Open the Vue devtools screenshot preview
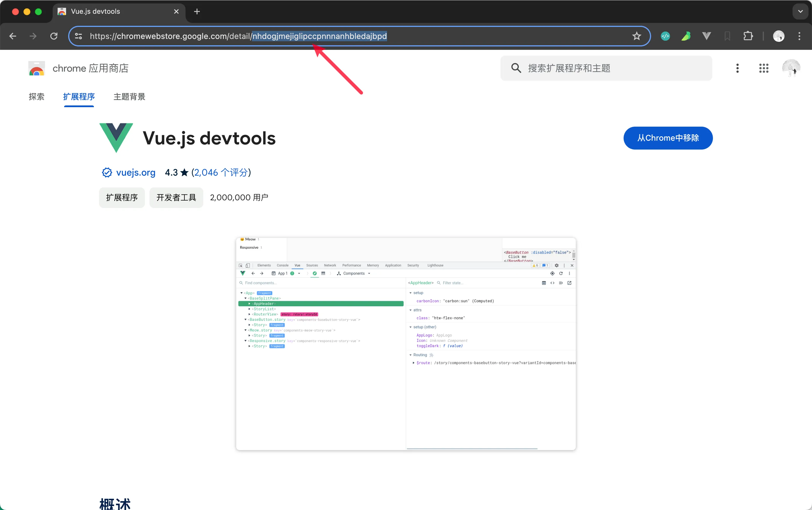This screenshot has height=510, width=812. 405,344
